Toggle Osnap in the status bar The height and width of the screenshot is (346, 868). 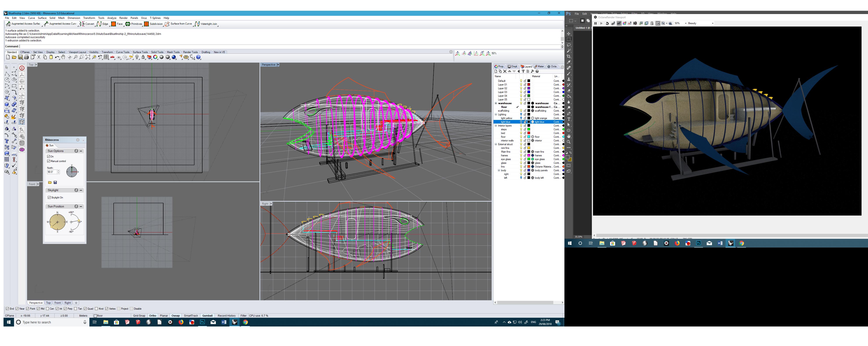coord(176,316)
